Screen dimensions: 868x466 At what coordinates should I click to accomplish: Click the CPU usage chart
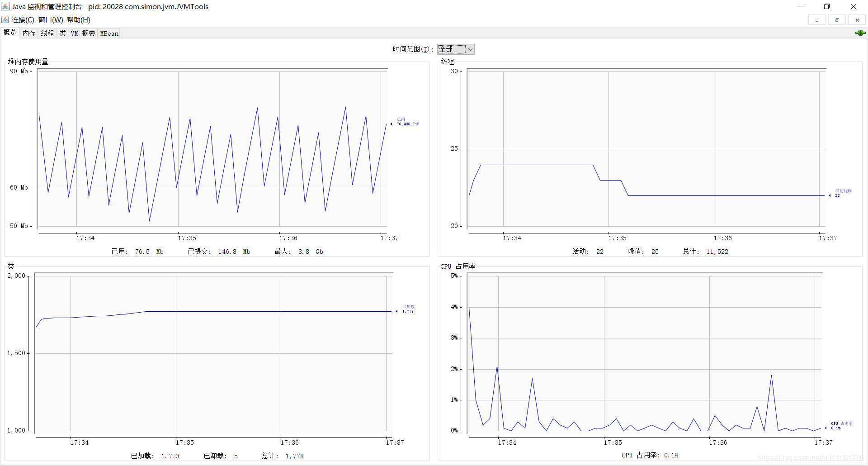[x=645, y=353]
